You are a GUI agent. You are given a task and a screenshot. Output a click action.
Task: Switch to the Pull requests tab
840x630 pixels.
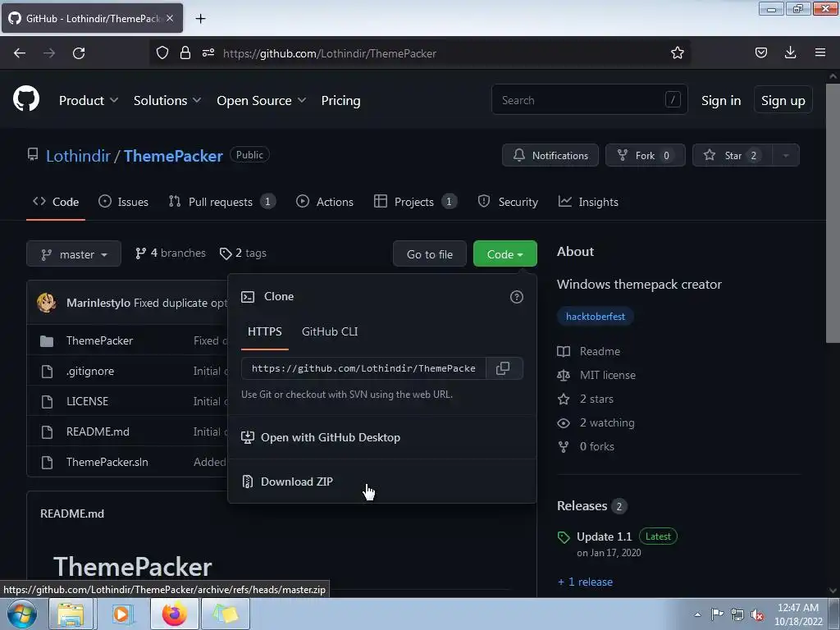(x=221, y=202)
